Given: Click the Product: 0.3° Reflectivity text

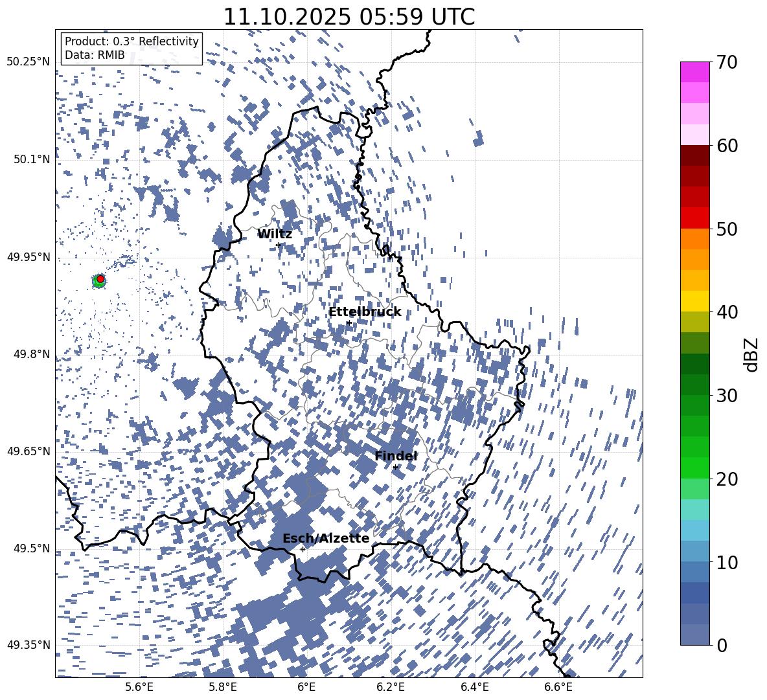Looking at the screenshot, I should click(132, 41).
